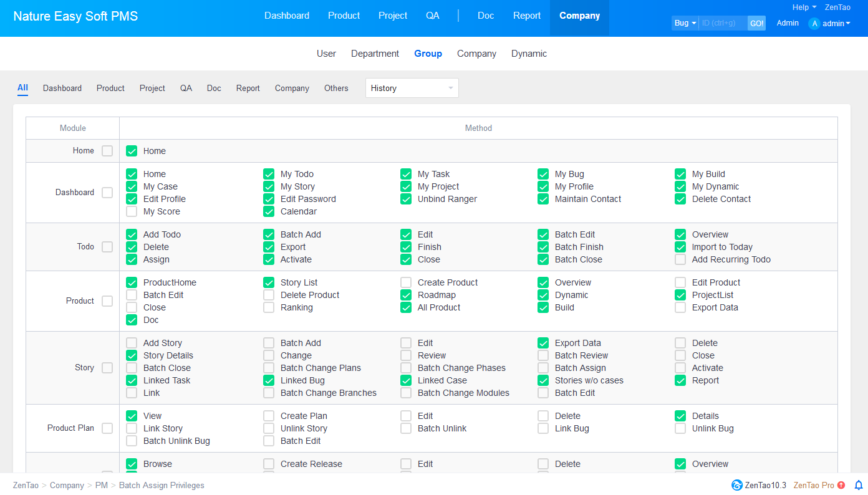Click the ZenTao10.3 version link
Screen dimensions: 868x495
[765, 485]
